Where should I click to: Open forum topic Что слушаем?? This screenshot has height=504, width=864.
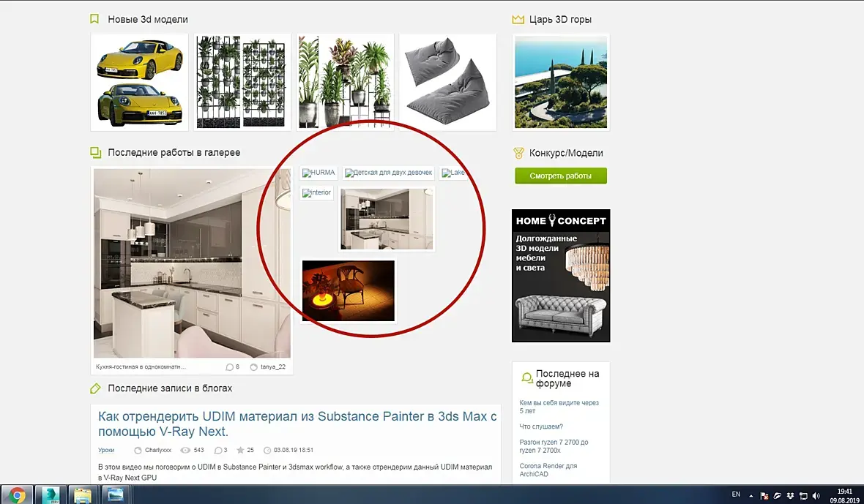click(x=541, y=426)
